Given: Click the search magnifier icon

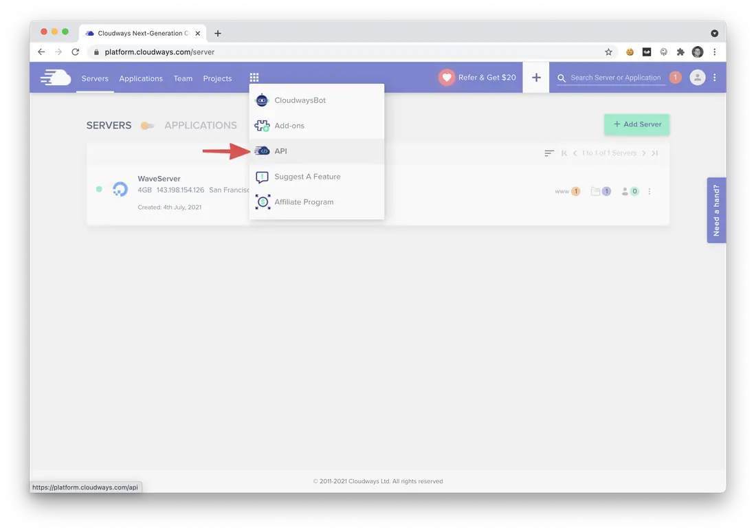Looking at the screenshot, I should (x=562, y=78).
